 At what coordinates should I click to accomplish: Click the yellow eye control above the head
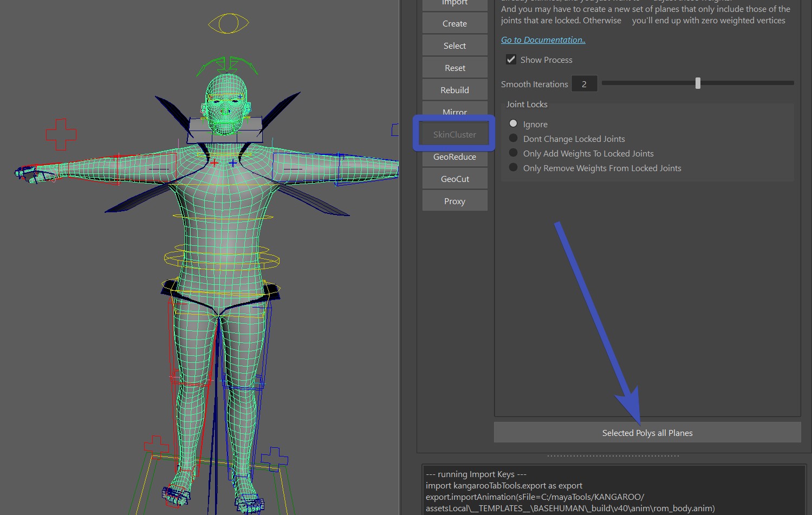(228, 23)
